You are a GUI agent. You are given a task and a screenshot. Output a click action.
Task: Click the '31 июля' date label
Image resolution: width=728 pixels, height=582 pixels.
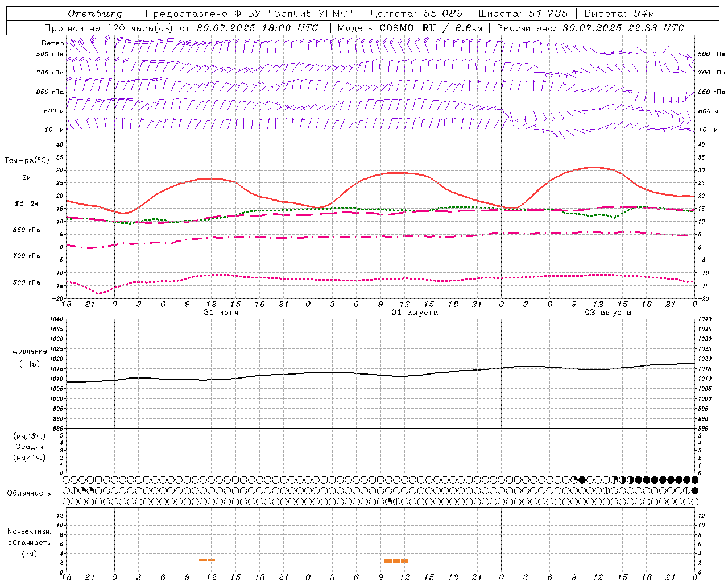point(221,313)
